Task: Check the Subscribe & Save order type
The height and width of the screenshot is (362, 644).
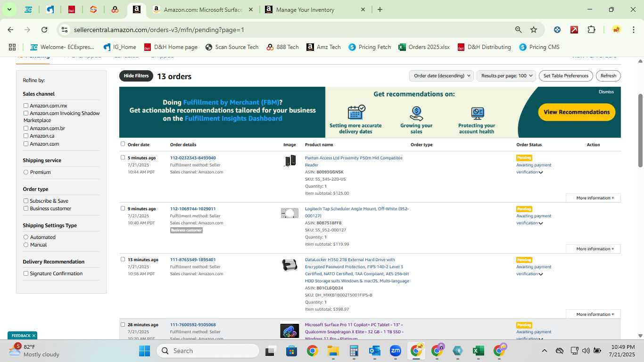Action: pos(26,201)
